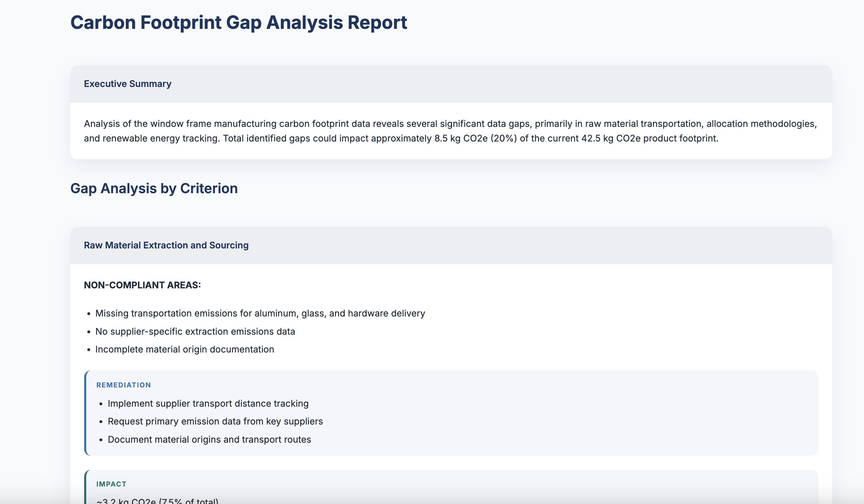Click the Carbon Footprint Gap Analysis Report title

238,22
